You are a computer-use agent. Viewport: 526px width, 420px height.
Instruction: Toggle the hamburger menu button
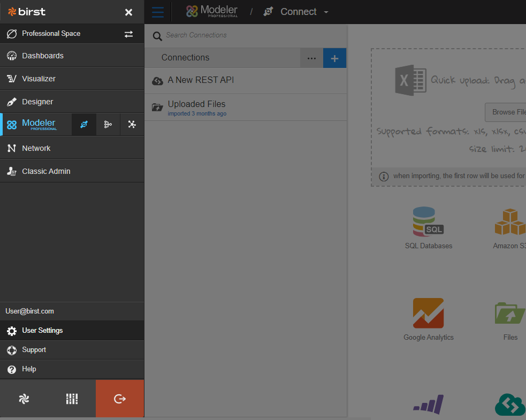(x=158, y=12)
